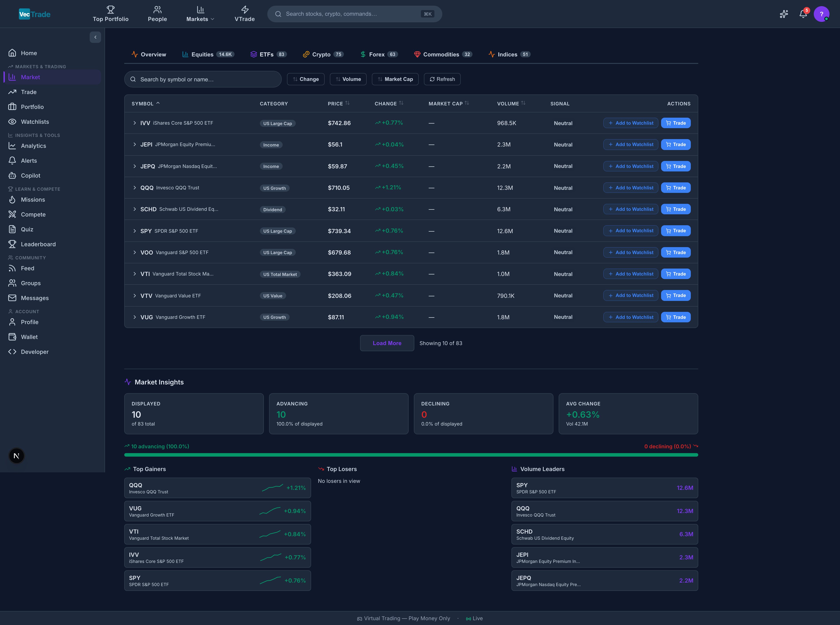Switch to the Equities tab
This screenshot has width=840, height=625.
coord(208,54)
